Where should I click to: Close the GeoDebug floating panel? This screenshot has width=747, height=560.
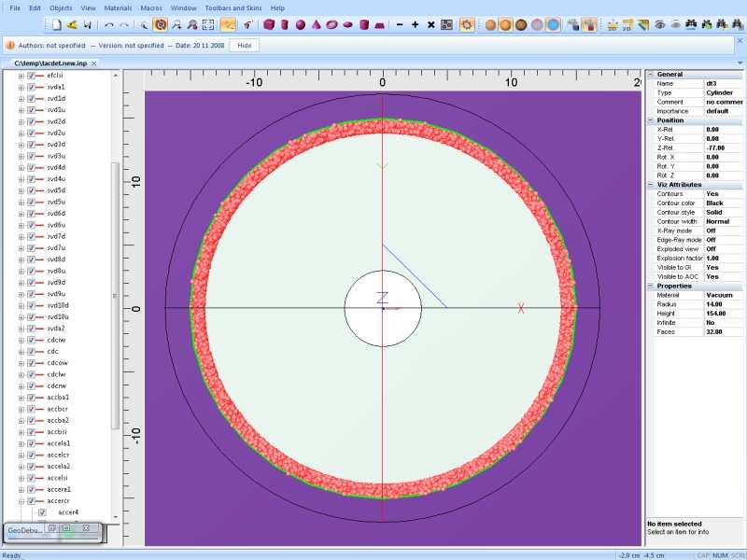pos(86,527)
